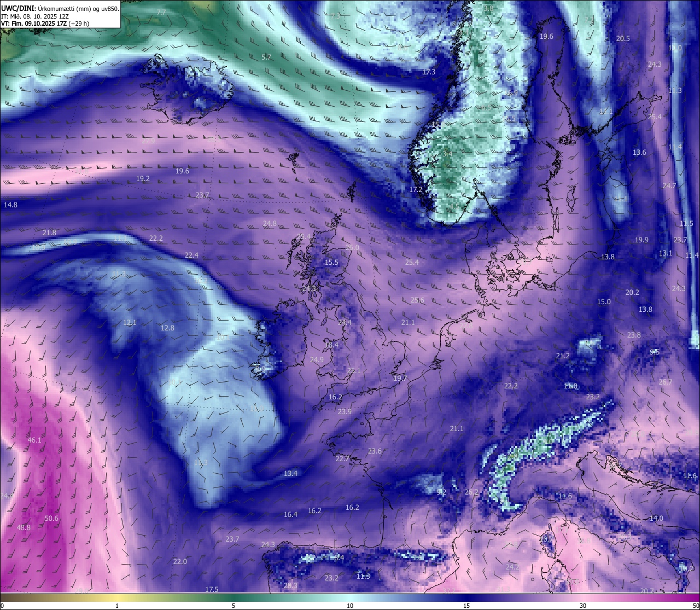The image size is (700, 610).
Task: Click the 26.2 value label
Action: point(471,492)
